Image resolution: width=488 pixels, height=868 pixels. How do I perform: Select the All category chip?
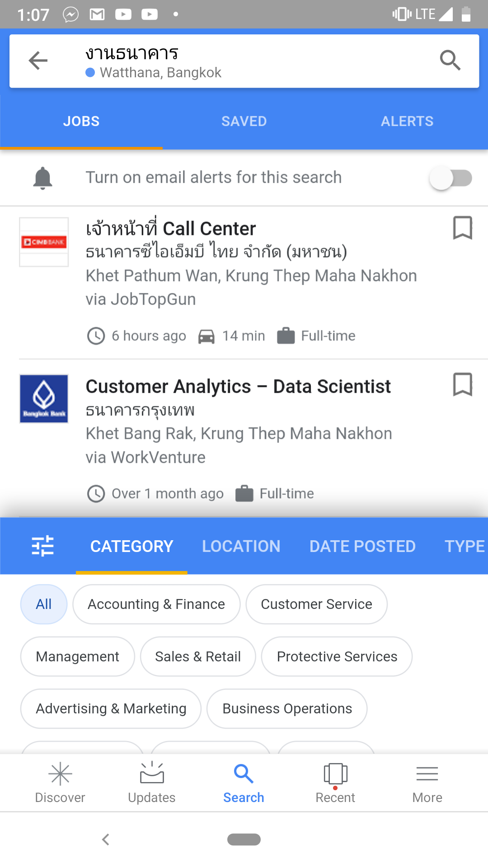pos(44,604)
